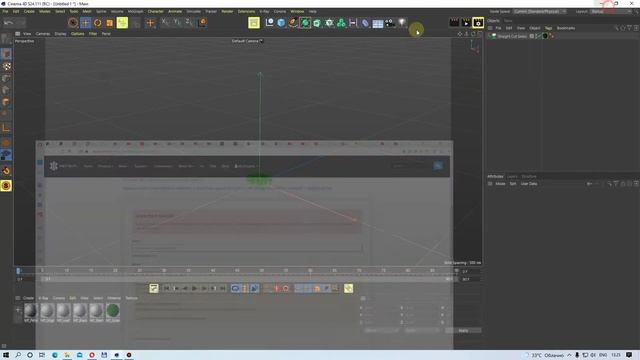Click the orange Enable Snap icon
The image size is (640, 360).
coord(6,171)
